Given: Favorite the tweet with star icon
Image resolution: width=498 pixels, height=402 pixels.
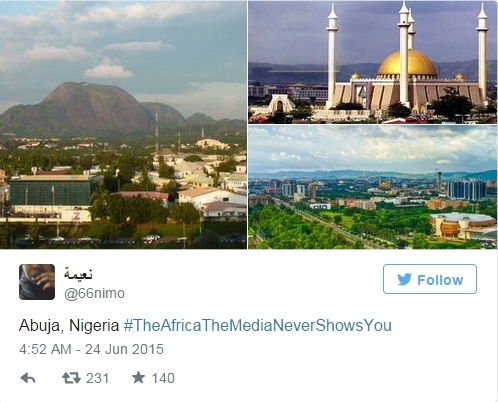Looking at the screenshot, I should click(138, 378).
